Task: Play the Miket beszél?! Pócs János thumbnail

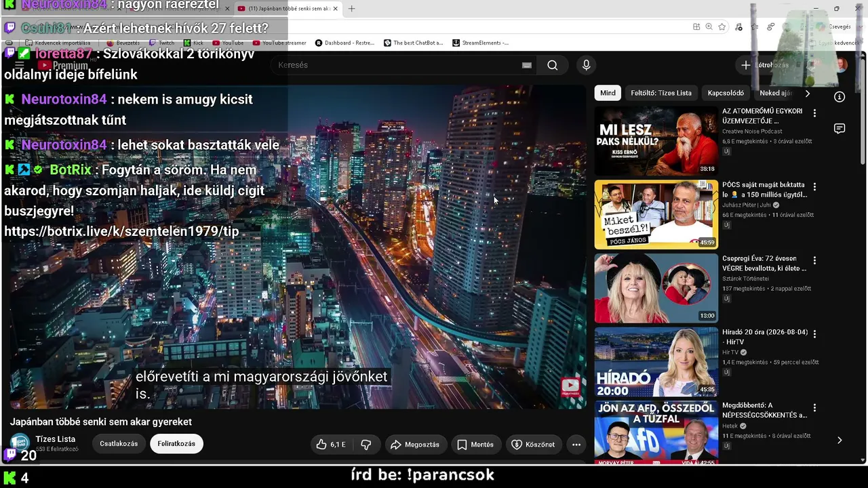Action: coord(656,214)
